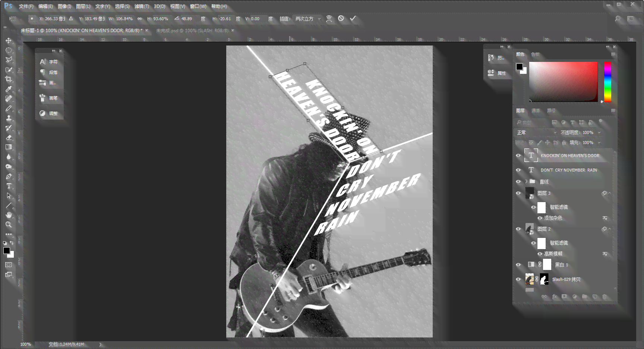Viewport: 644px width, 349px height.
Task: Switch to the 路径 tab
Action: coord(551,110)
